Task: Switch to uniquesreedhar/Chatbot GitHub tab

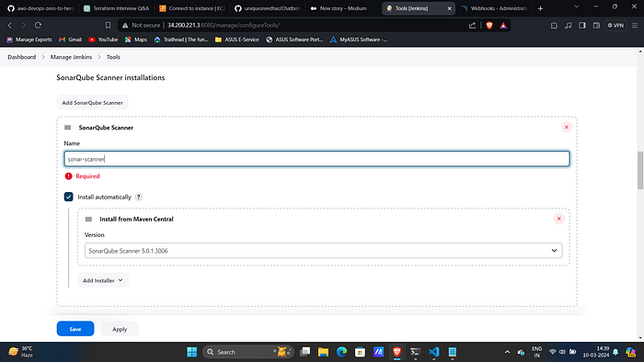Action: point(268,8)
